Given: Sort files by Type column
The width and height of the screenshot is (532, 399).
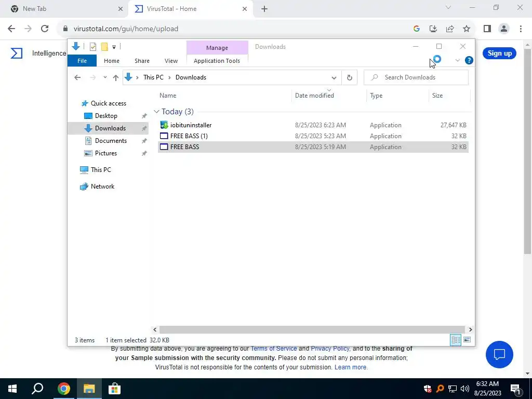Looking at the screenshot, I should tap(376, 96).
